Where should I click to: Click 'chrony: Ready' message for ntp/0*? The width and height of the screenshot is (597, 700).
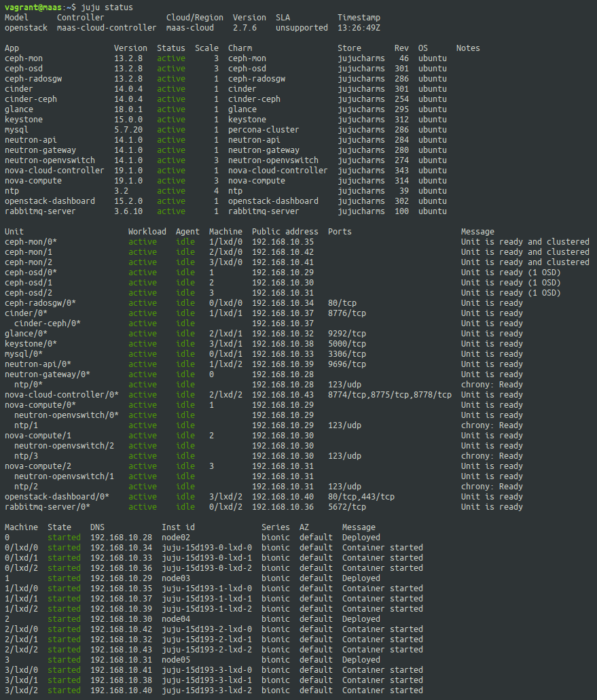click(x=492, y=385)
